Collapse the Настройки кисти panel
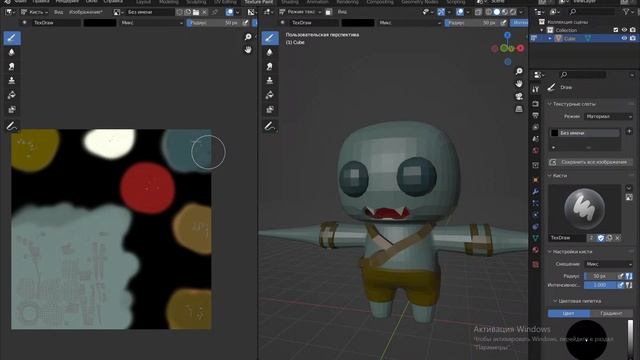 tap(569, 252)
